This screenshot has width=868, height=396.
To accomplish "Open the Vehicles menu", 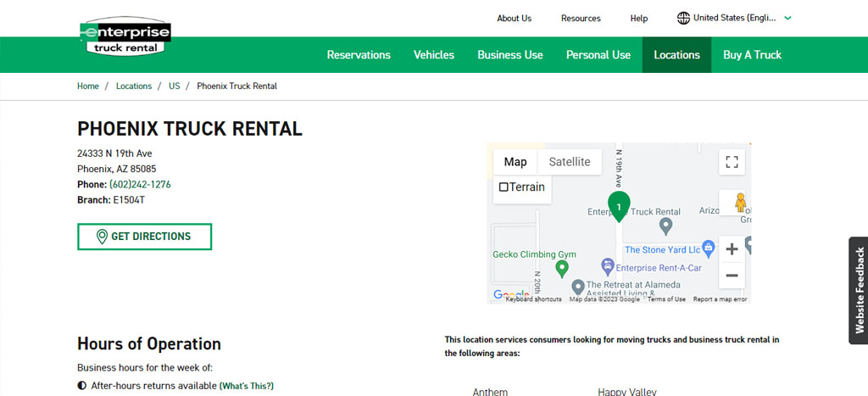I will [434, 55].
